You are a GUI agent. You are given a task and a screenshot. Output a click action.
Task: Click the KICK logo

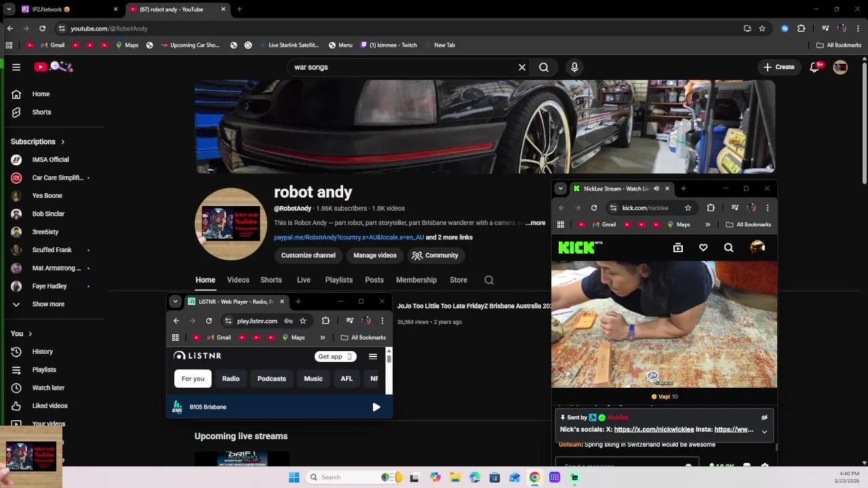pos(580,247)
